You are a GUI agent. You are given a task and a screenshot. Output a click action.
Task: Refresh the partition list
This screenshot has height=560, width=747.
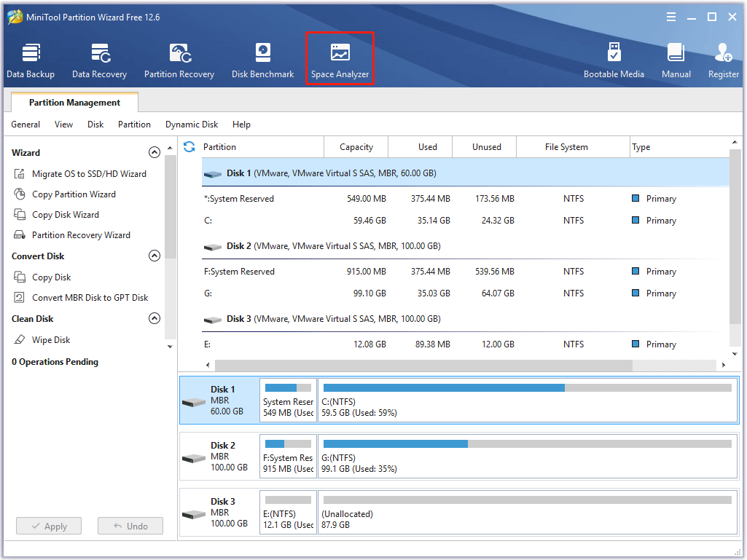point(189,146)
